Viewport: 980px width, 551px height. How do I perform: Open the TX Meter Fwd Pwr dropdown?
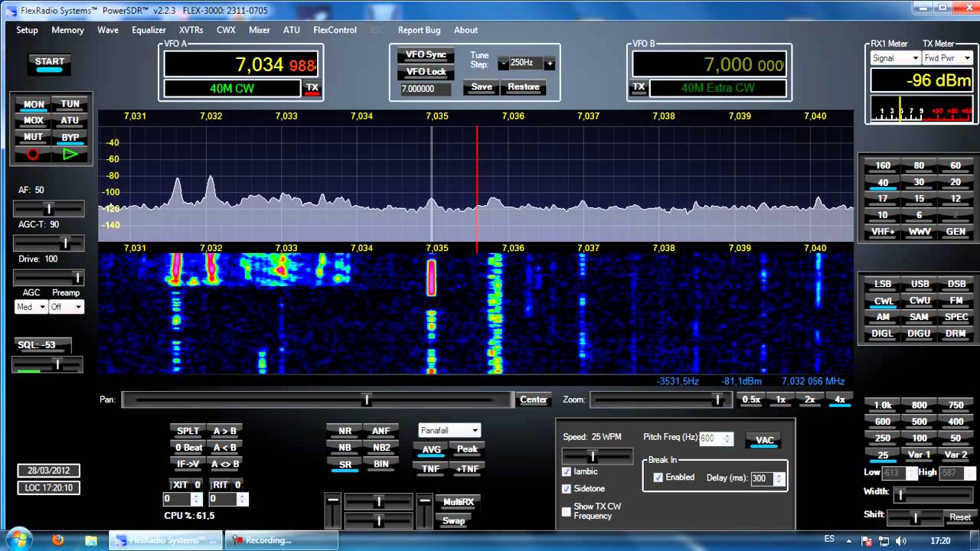947,58
